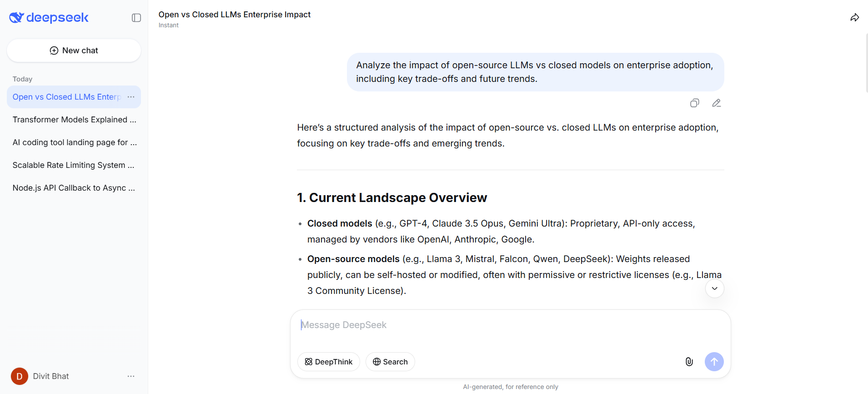This screenshot has width=868, height=394.
Task: Edit the user prompt message
Action: pos(717,103)
